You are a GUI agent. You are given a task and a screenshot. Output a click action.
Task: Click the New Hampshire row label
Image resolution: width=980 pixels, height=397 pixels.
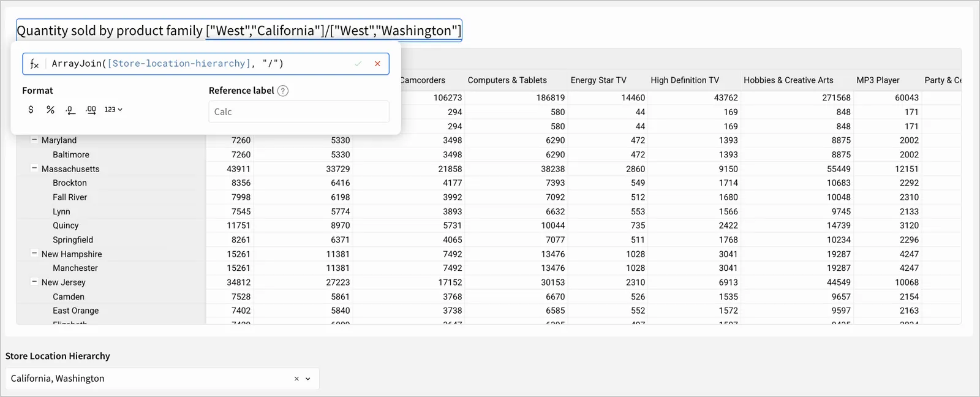pos(72,254)
